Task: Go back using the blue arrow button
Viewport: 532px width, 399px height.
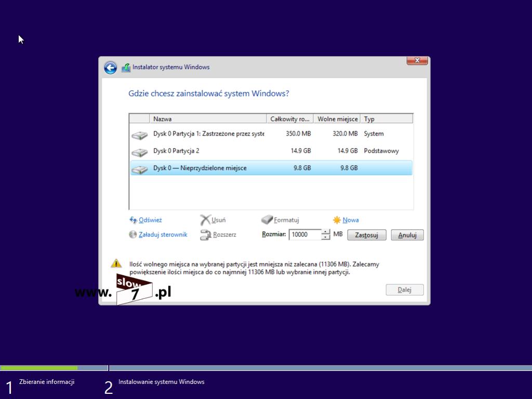Action: [110, 68]
